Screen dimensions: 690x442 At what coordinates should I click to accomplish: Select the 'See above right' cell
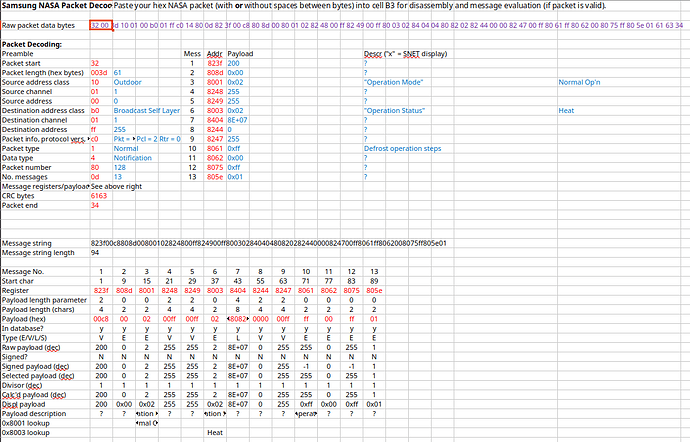point(117,186)
